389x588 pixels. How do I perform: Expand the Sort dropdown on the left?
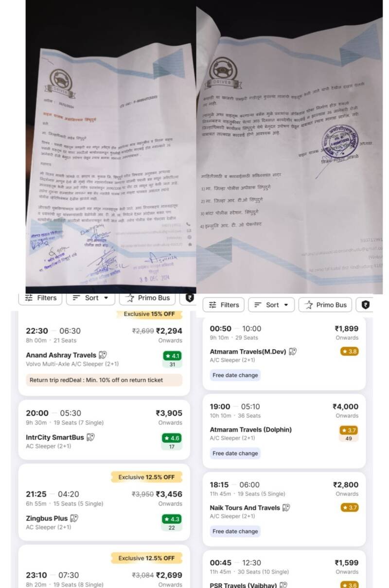(90, 298)
